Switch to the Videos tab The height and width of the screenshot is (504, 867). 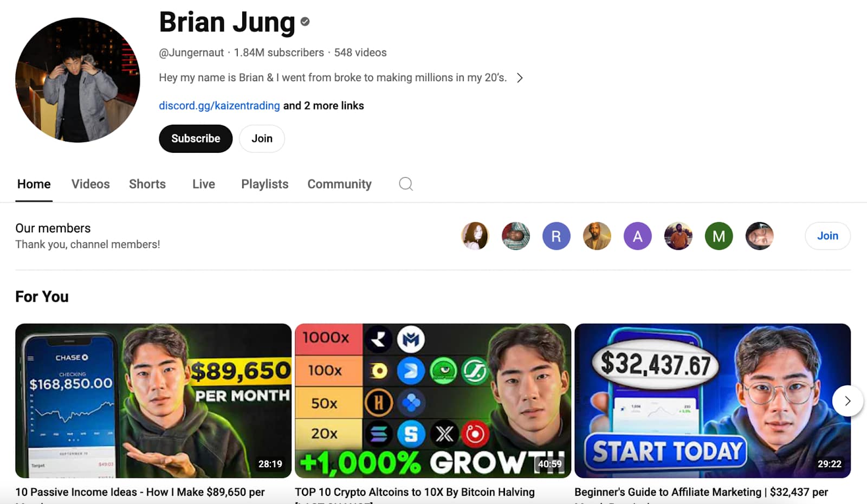click(x=90, y=184)
